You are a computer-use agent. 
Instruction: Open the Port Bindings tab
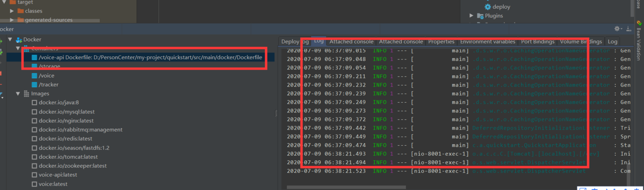point(538,41)
